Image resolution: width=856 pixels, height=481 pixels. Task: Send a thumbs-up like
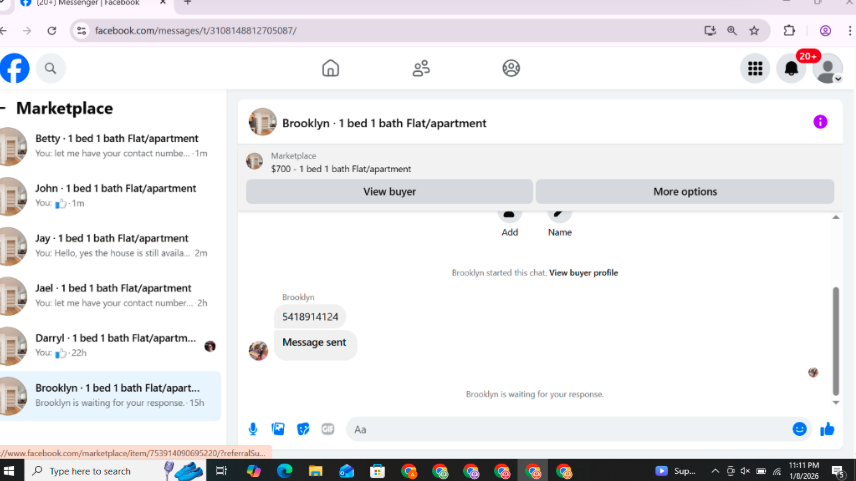(827, 429)
